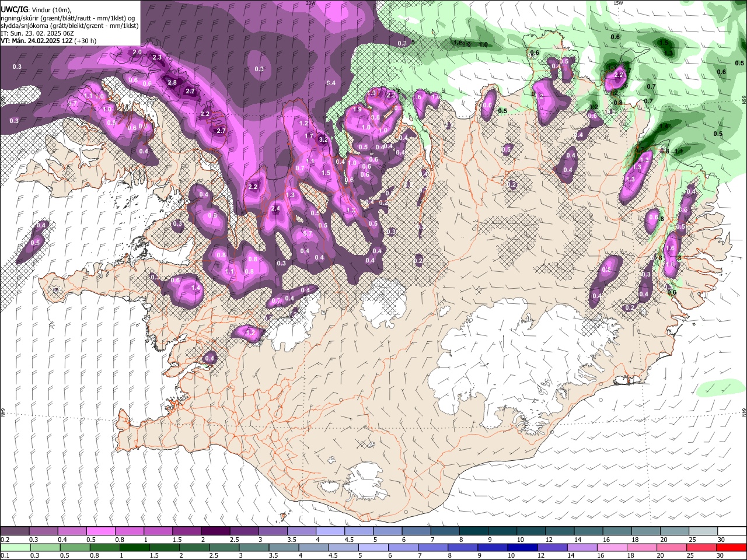Click the snow-scale swatch labeled 12
Image resolution: width=747 pixels, height=560 pixels.
click(559, 531)
